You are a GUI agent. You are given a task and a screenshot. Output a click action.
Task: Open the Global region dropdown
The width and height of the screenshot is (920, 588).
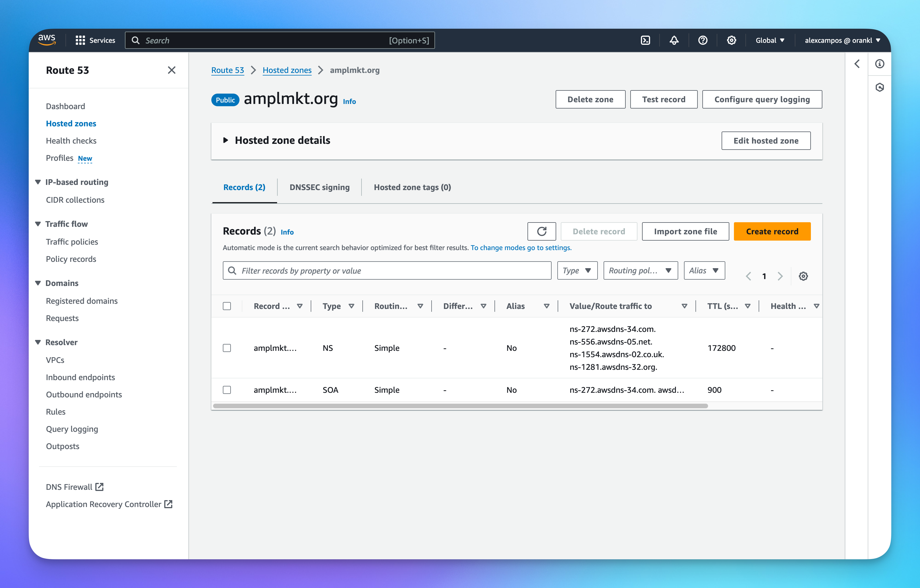coord(770,40)
